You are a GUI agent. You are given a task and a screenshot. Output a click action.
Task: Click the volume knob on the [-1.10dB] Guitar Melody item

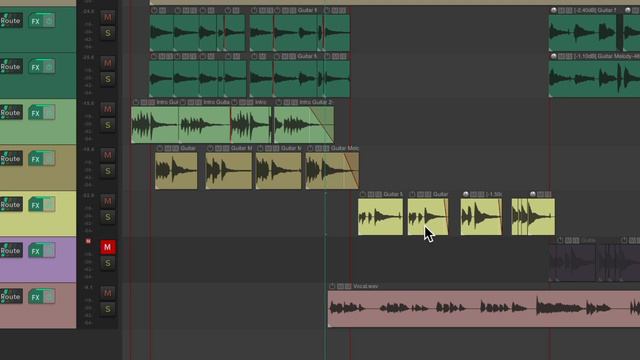click(554, 56)
